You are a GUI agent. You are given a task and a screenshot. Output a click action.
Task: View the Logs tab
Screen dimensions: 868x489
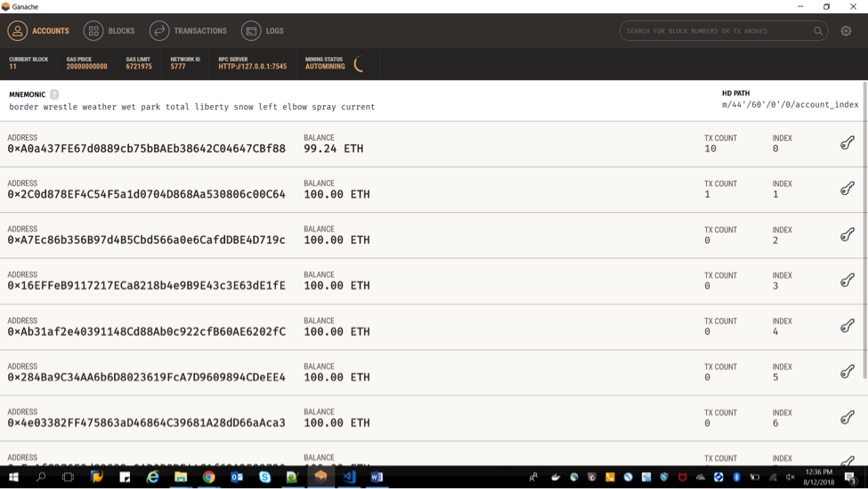[x=263, y=31]
